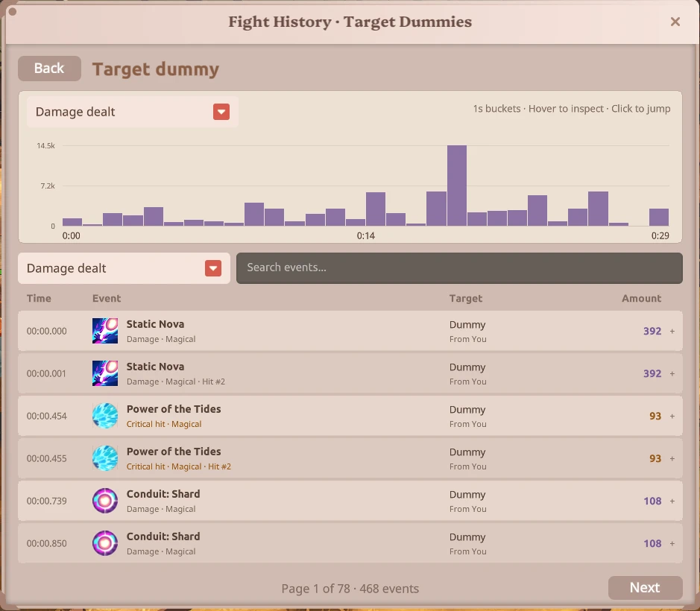The width and height of the screenshot is (700, 611).
Task: Click the 93 amount at 00:00.454
Action: pos(655,416)
